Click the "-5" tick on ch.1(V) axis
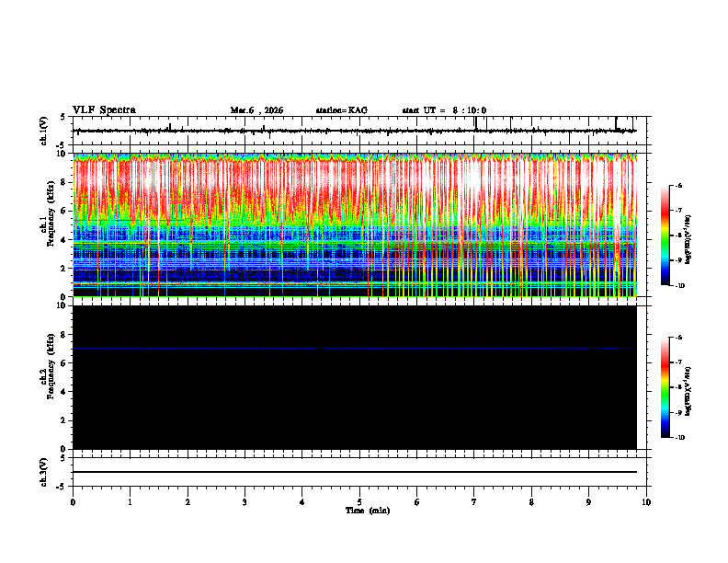 (62, 145)
